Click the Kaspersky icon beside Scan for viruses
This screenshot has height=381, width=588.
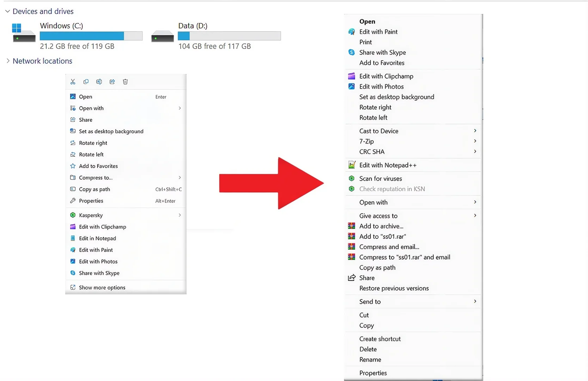click(351, 179)
